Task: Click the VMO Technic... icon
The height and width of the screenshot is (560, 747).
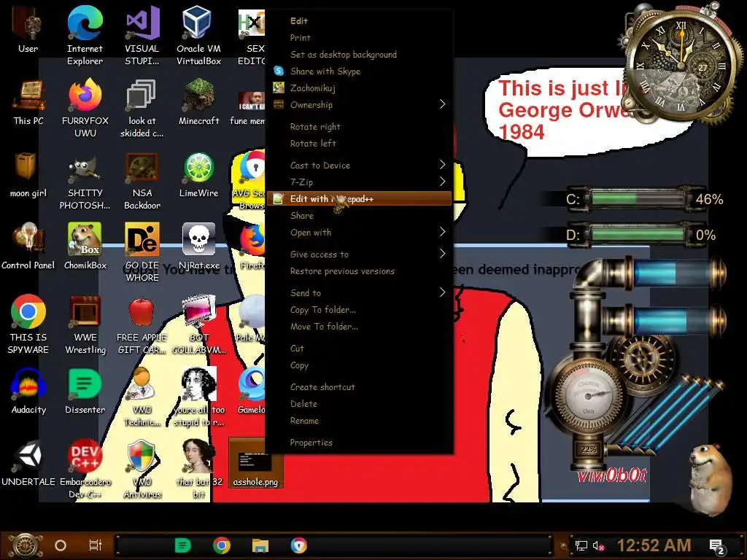Action: tap(142, 396)
